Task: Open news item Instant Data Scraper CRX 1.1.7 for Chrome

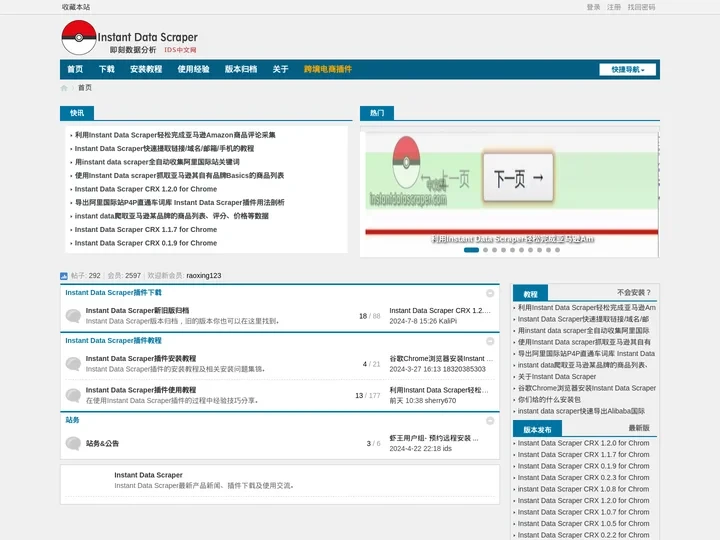Action: [x=146, y=230]
